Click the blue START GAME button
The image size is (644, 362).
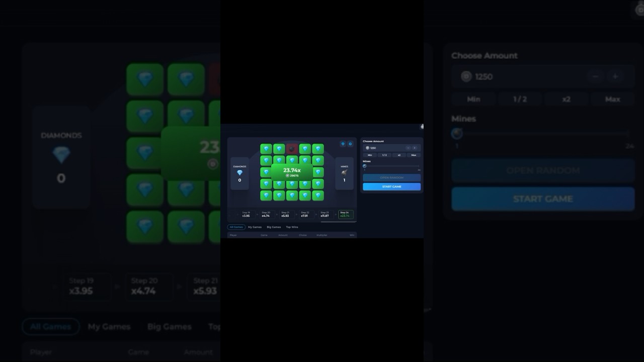point(391,187)
